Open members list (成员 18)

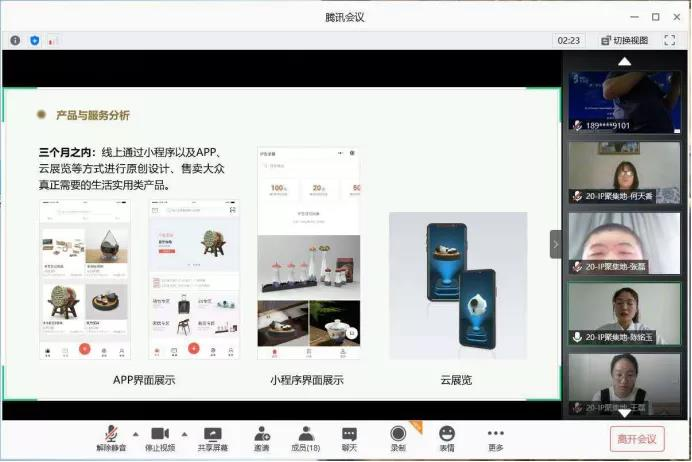(x=305, y=434)
